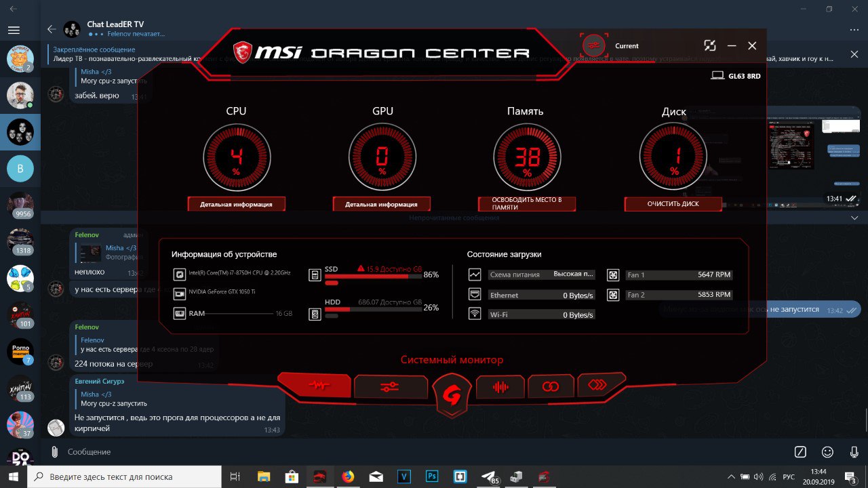Click the GL63 8RD laptop model label

(744, 76)
